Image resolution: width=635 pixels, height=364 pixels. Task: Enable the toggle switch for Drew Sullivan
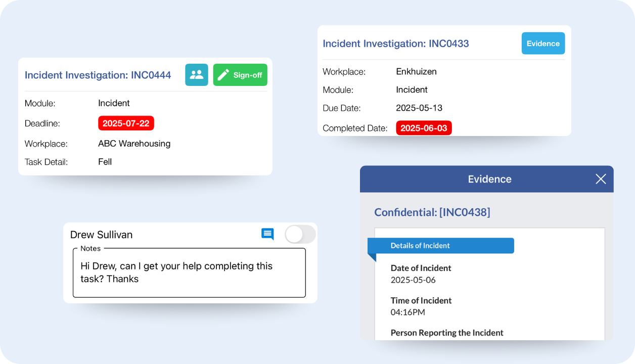pos(300,235)
